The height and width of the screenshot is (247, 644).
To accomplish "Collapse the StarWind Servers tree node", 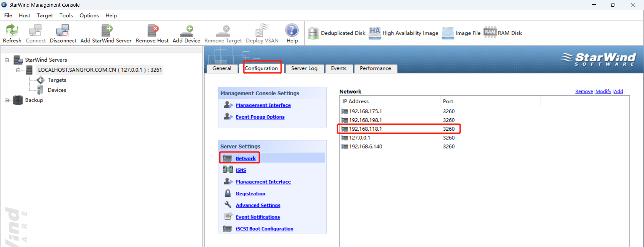I will point(7,60).
